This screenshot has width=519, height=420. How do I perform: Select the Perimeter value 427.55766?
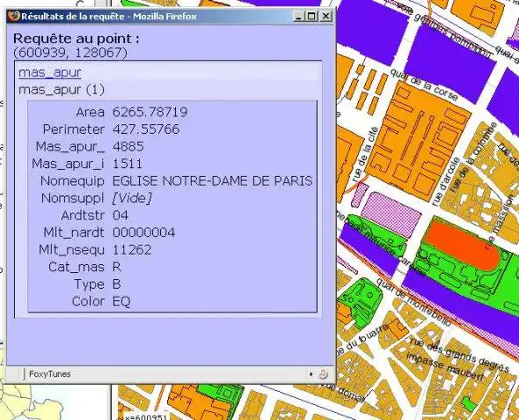click(146, 129)
